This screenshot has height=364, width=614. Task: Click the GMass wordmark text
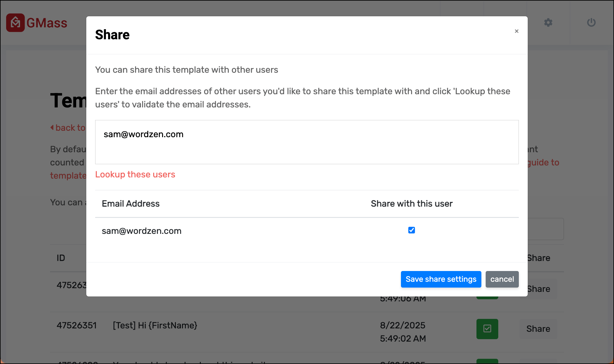[47, 23]
